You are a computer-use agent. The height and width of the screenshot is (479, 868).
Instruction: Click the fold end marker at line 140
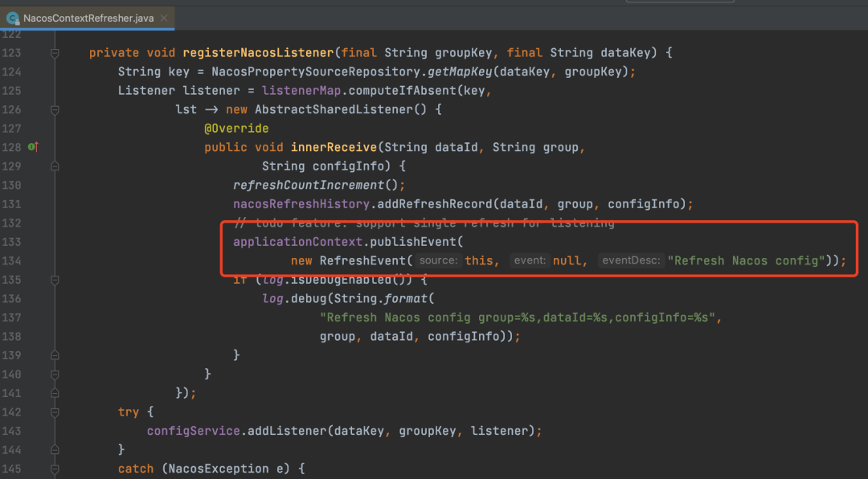pos(55,375)
